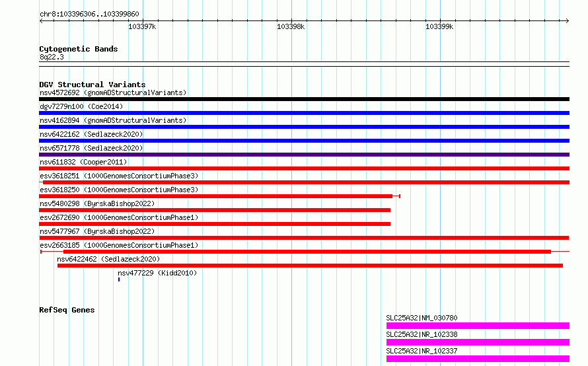
Task: Click the blue dgv7279n100 variant bar
Action: click(x=304, y=113)
